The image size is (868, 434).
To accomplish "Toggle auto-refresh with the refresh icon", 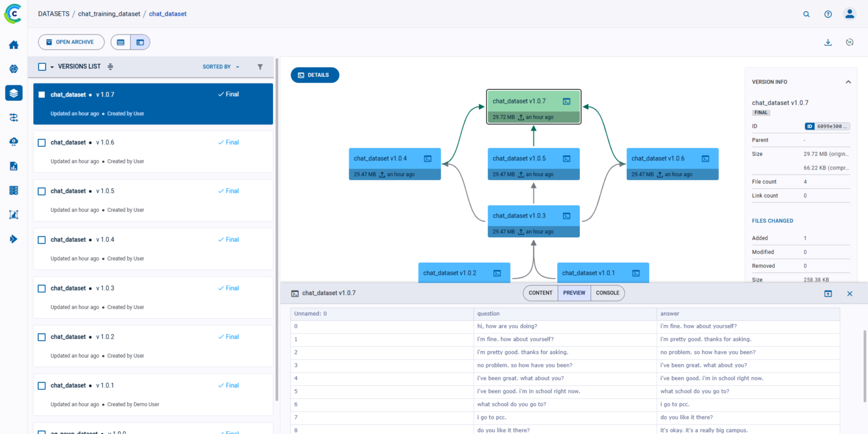I will click(x=850, y=42).
